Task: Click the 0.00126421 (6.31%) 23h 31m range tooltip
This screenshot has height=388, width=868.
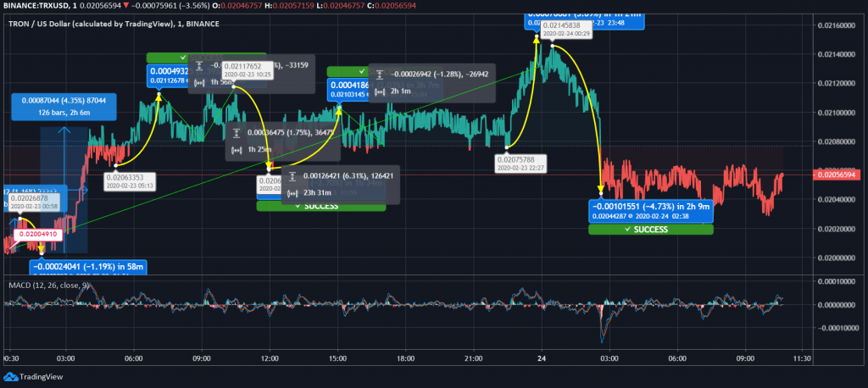Action: 341,185
